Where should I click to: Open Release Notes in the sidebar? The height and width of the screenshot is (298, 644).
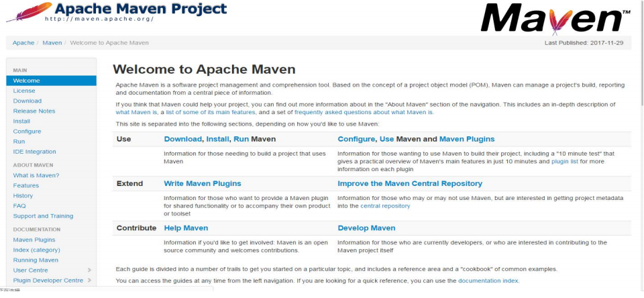click(34, 111)
